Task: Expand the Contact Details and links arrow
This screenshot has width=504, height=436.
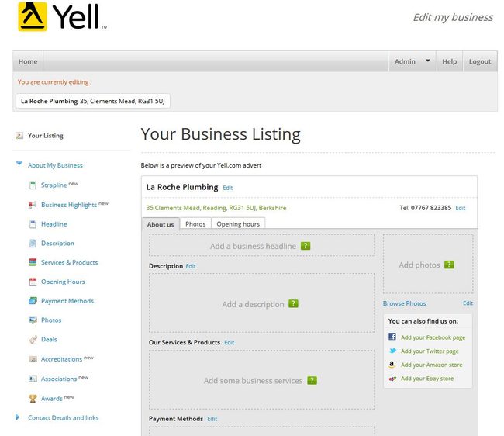Action: pyautogui.click(x=17, y=417)
